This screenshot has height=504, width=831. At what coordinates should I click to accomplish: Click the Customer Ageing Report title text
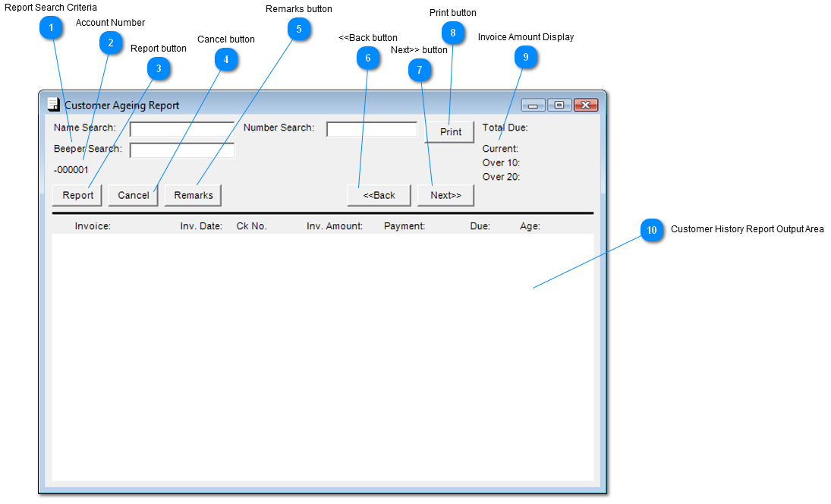tap(122, 105)
